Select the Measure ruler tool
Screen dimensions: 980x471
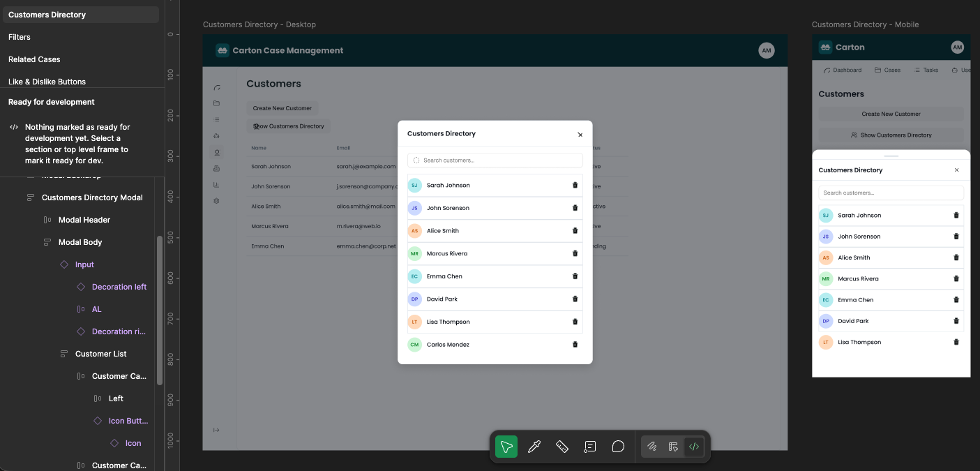562,446
